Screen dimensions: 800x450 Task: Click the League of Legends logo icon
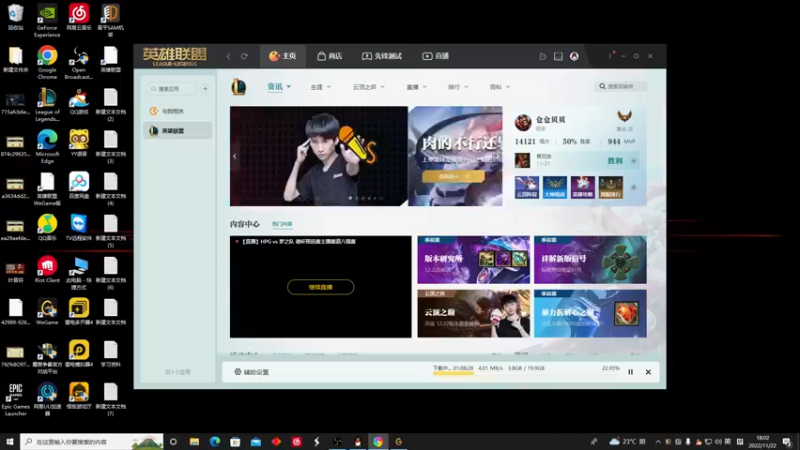[x=238, y=87]
